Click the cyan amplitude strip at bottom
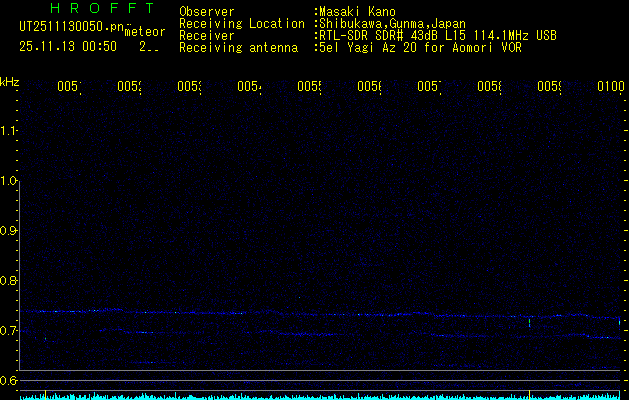The width and height of the screenshot is (629, 400). click(x=320, y=396)
